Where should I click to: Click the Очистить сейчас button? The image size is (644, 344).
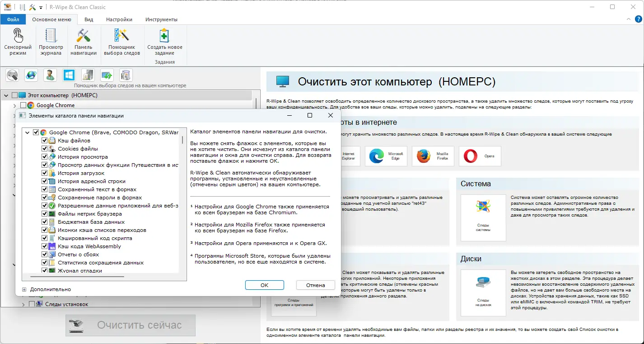click(x=131, y=325)
